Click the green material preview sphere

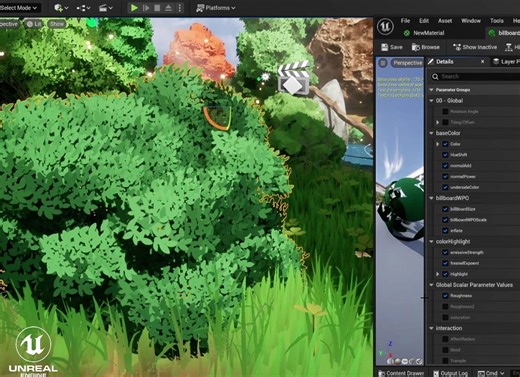pyautogui.click(x=404, y=200)
